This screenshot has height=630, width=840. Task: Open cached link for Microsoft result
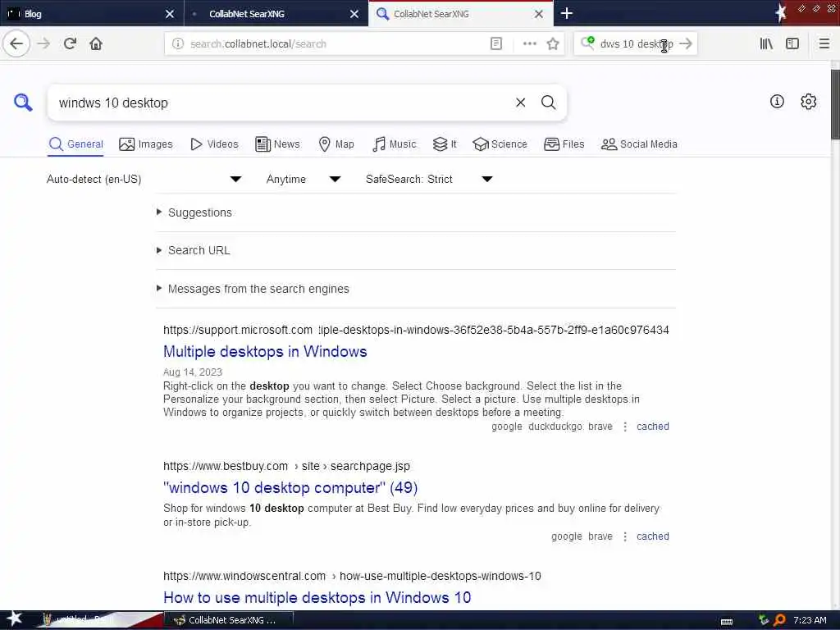coord(652,427)
